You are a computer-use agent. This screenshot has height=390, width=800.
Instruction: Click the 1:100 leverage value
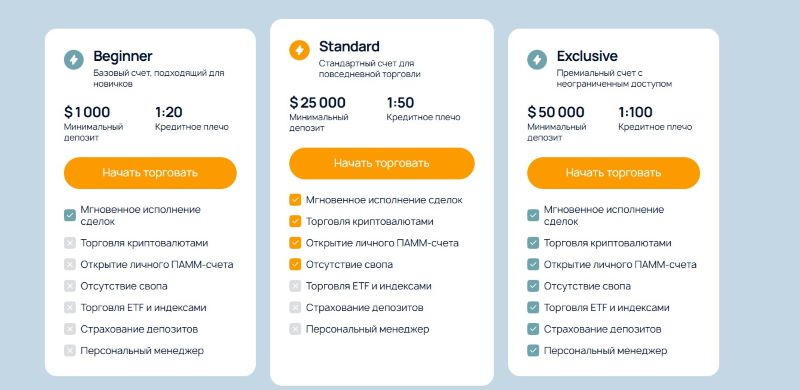coord(635,112)
